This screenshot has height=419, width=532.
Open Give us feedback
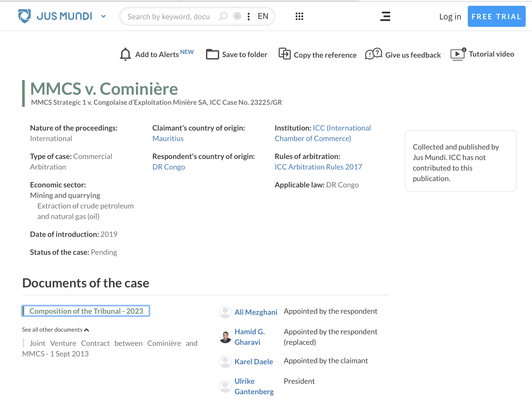[x=413, y=55]
